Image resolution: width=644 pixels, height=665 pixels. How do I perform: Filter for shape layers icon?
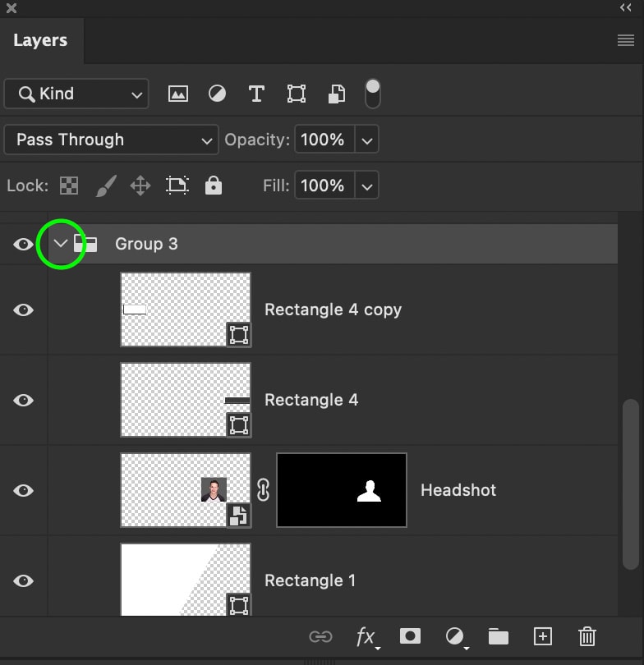click(x=296, y=94)
